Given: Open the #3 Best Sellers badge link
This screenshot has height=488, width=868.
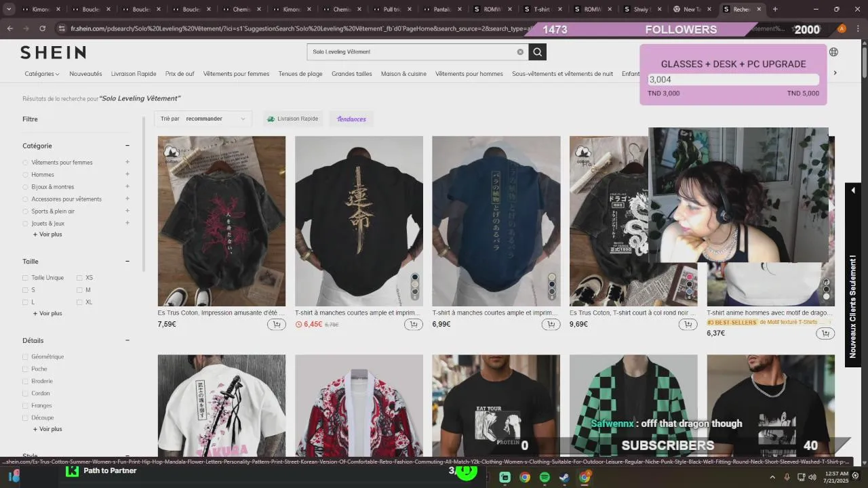Looking at the screenshot, I should tap(732, 323).
